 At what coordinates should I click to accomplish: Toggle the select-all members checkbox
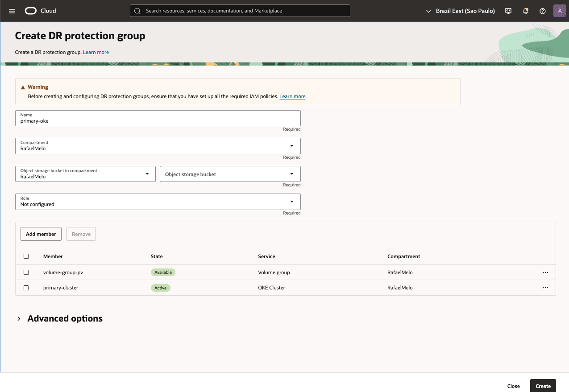pyautogui.click(x=26, y=256)
